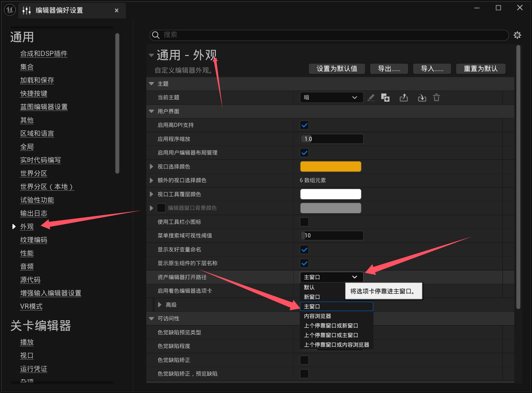This screenshot has height=393, width=532.
Task: Import a theme with the download icon
Action: coord(422,97)
